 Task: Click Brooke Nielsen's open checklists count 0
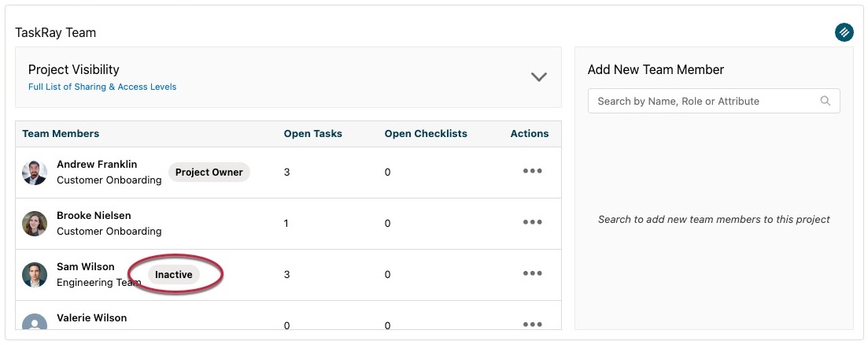coord(387,223)
